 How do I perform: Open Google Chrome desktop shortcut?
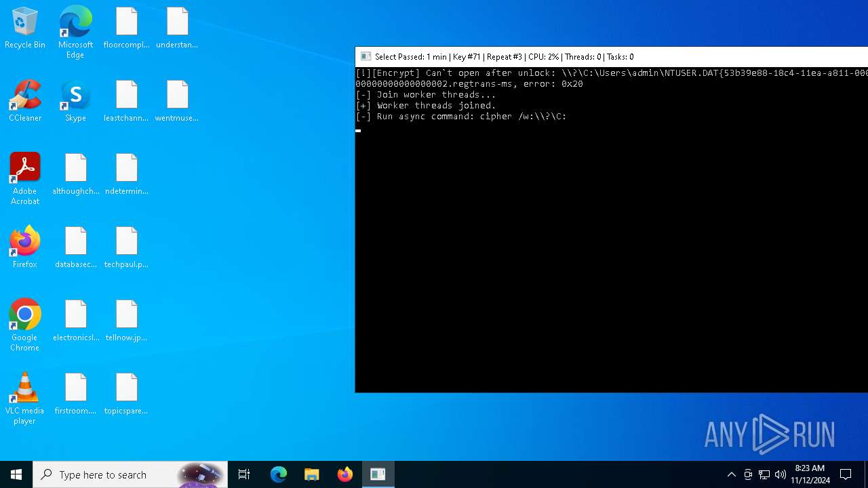[x=25, y=326]
